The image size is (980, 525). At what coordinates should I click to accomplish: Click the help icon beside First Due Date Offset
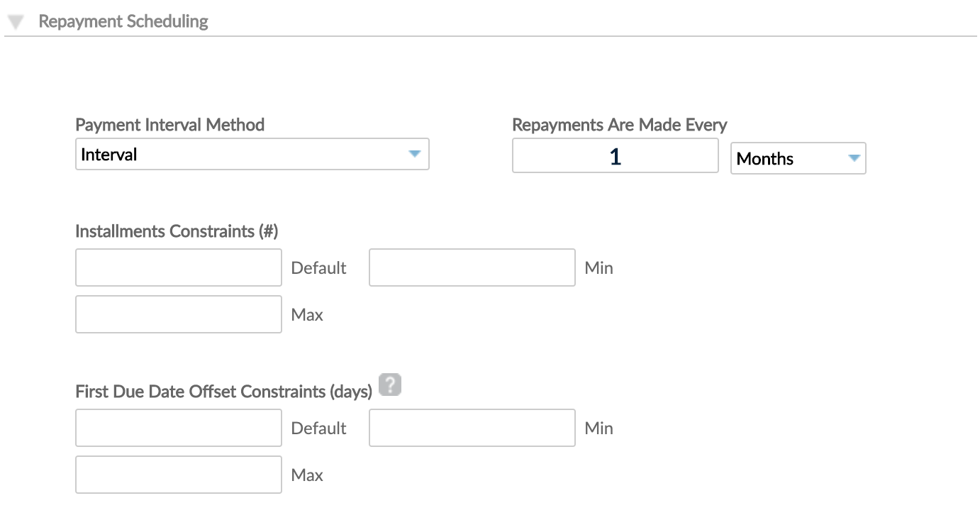(x=389, y=385)
